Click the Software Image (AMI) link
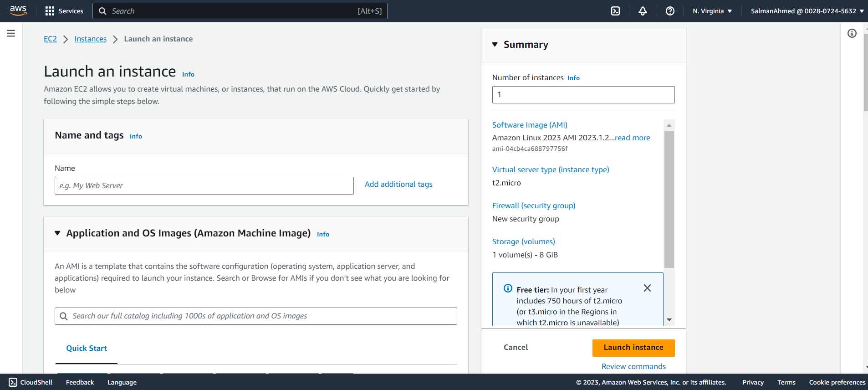Image resolution: width=868 pixels, height=390 pixels. coord(530,125)
